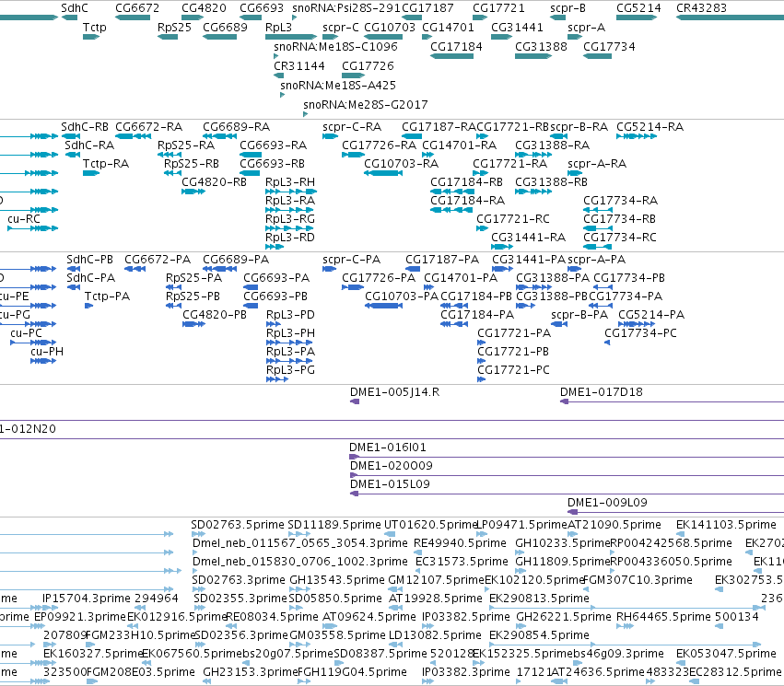
Task: Click BAC clone DME1-005J14.R
Action: point(394,392)
